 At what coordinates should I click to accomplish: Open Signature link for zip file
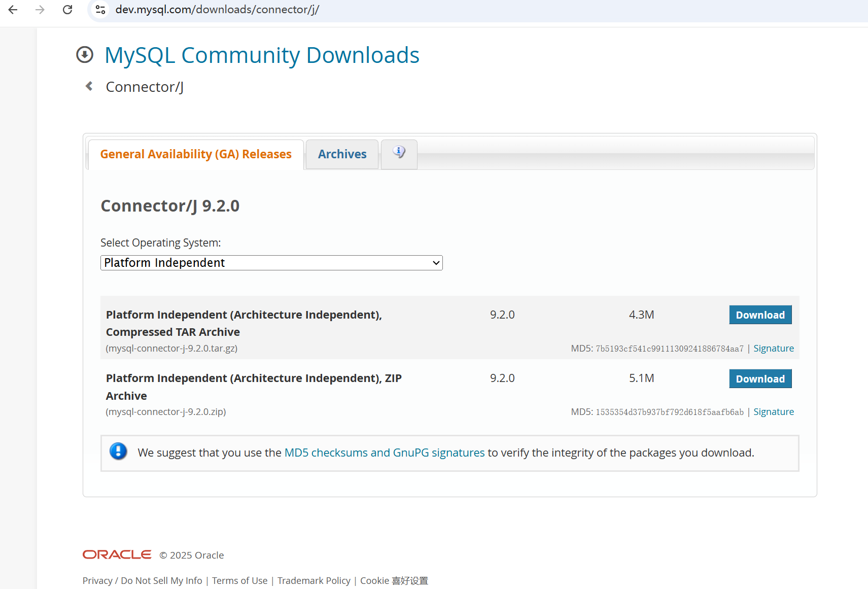(x=774, y=412)
